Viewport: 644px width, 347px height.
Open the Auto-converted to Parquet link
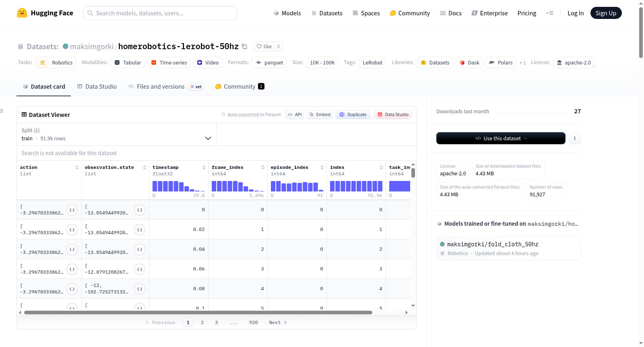(254, 114)
